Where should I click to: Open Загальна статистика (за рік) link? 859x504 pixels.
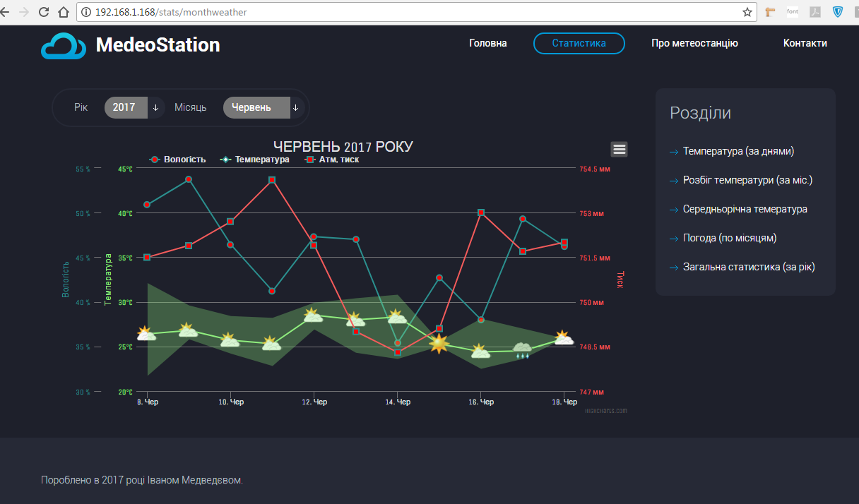[749, 267]
